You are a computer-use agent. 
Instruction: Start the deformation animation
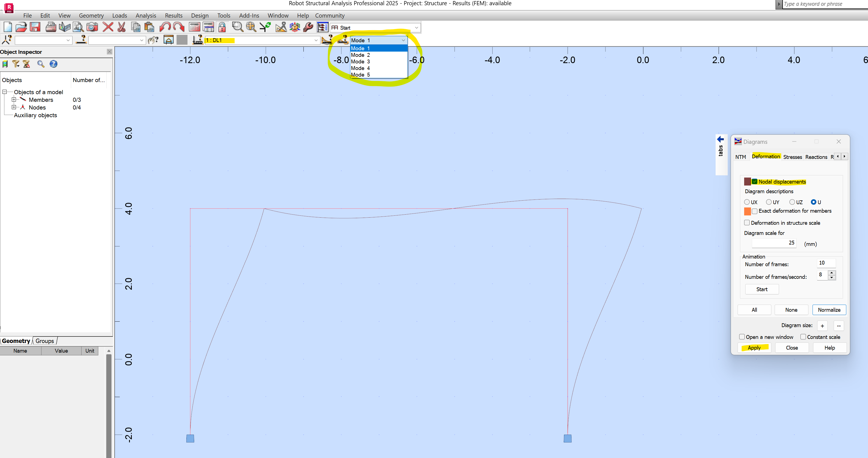(x=762, y=289)
